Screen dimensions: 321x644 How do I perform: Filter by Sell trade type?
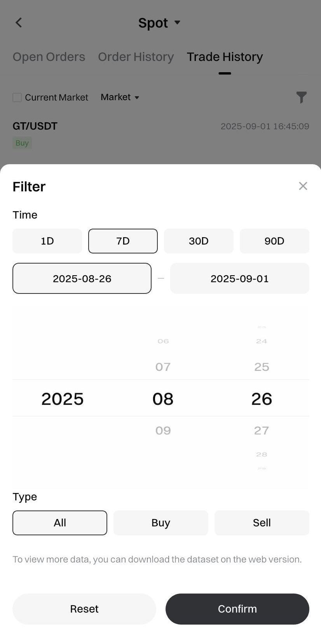point(262,523)
